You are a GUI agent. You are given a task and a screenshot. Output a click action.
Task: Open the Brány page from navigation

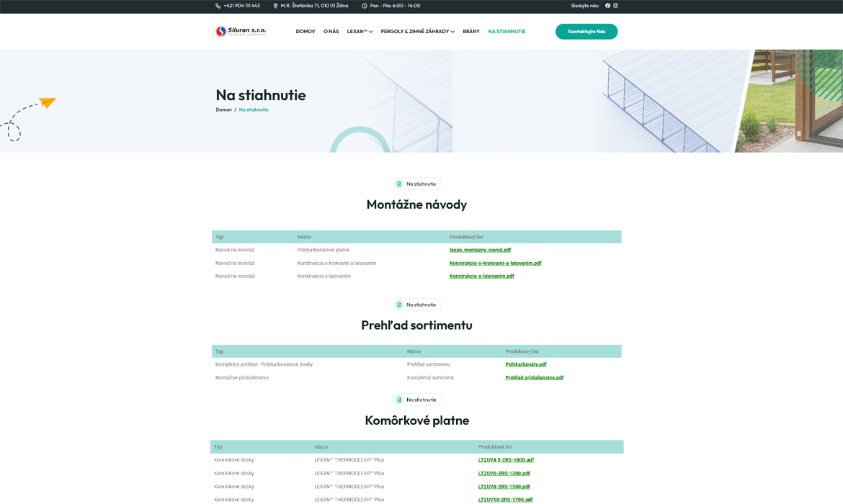[470, 32]
